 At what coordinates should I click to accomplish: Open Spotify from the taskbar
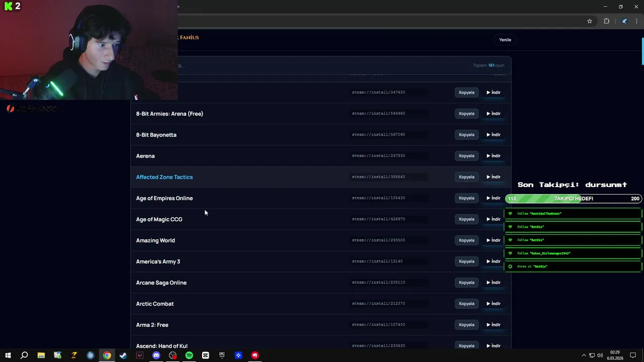point(189,355)
